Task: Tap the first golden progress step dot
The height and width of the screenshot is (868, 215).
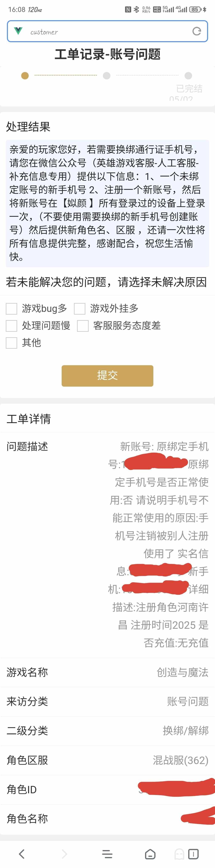Action: [25, 75]
